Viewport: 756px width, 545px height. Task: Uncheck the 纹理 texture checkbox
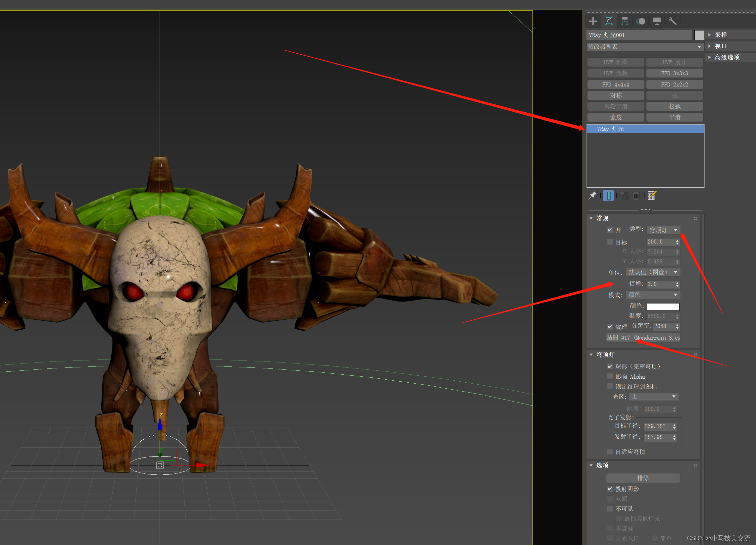610,327
